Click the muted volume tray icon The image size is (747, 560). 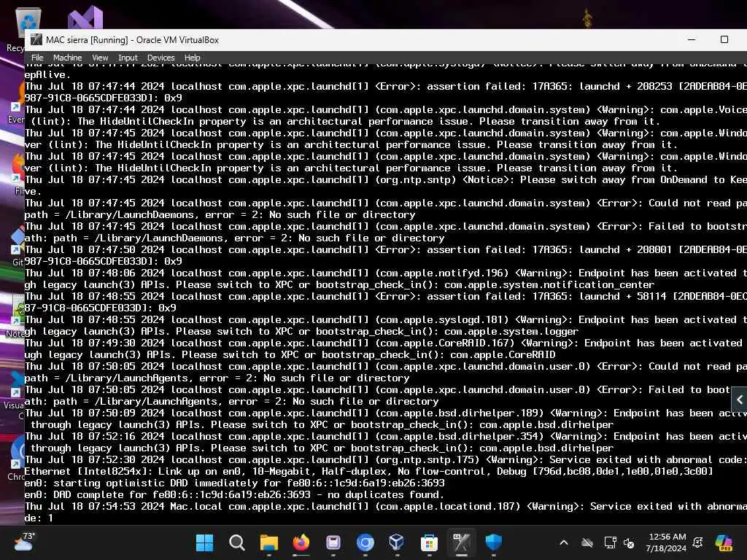pyautogui.click(x=629, y=542)
